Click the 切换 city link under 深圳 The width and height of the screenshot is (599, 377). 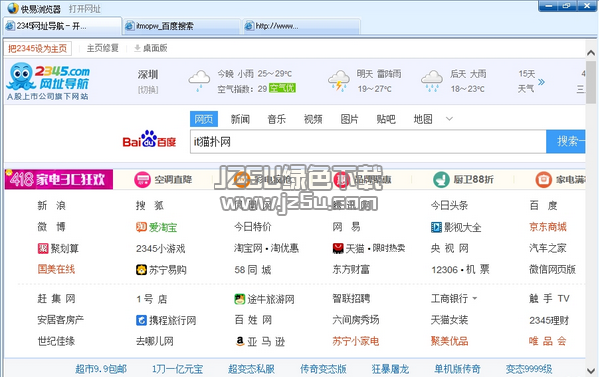[148, 90]
